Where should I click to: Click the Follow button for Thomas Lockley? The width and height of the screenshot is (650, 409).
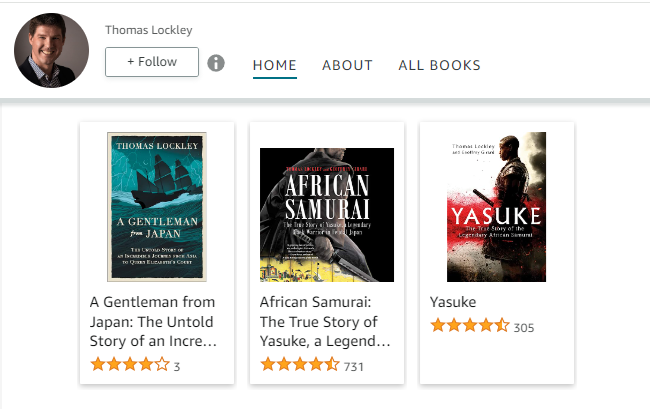[x=152, y=62]
